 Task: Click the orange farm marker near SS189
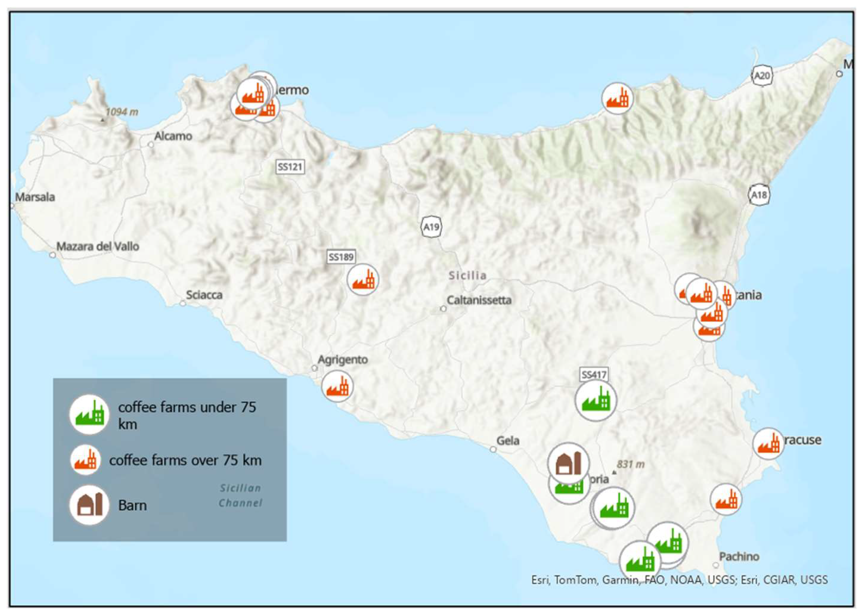tap(363, 279)
